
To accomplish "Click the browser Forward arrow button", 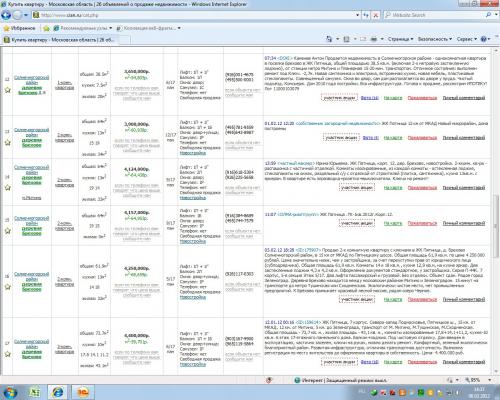I will tap(17, 15).
